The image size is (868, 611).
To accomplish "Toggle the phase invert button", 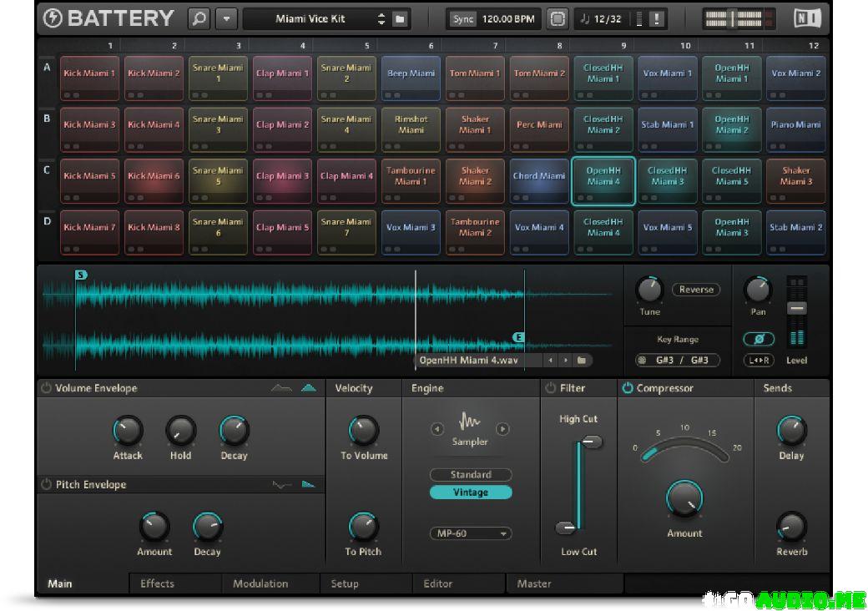I will click(759, 339).
